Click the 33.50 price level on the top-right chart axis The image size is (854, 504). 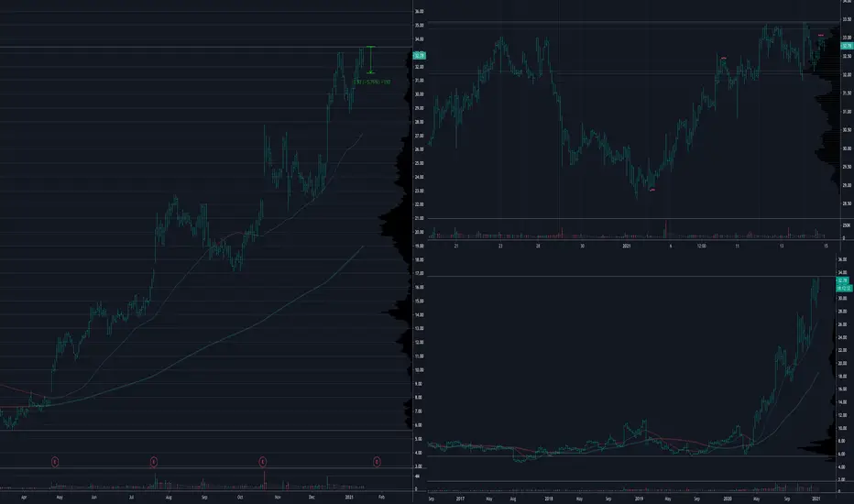pyautogui.click(x=847, y=19)
